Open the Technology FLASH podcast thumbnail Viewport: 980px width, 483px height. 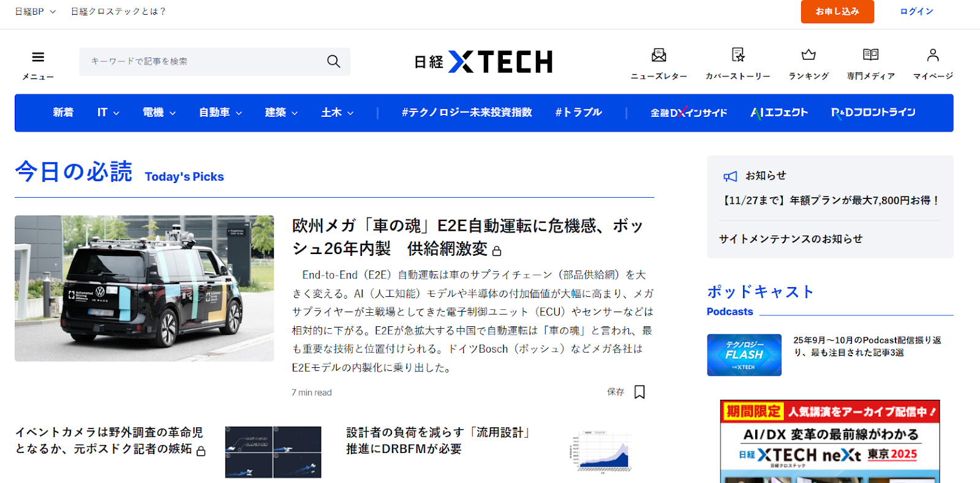pos(744,355)
